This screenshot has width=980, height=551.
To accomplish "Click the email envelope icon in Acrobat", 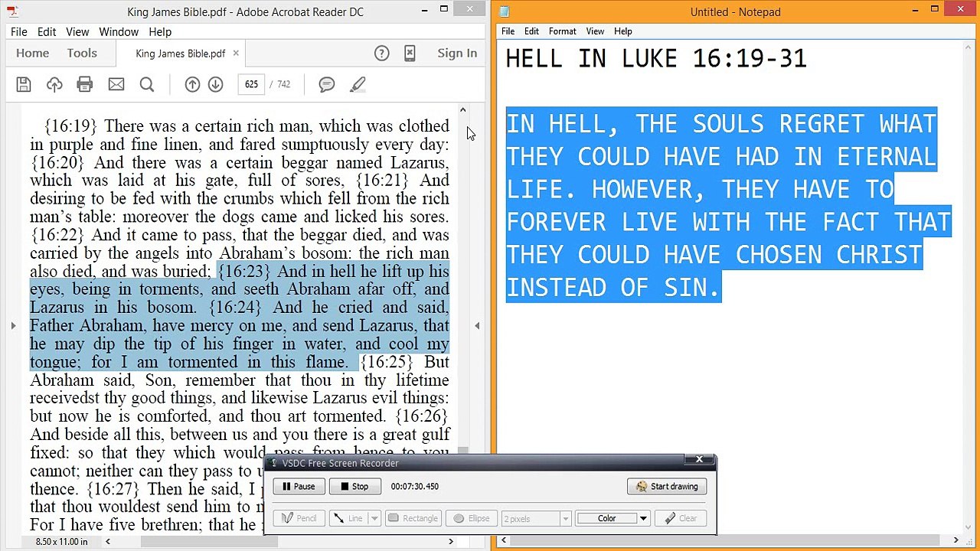I will (116, 85).
